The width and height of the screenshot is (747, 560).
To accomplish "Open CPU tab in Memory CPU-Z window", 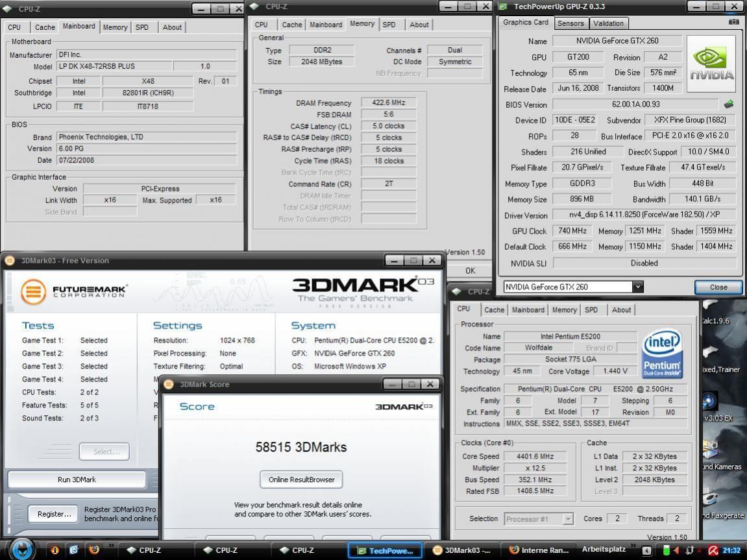I will [x=262, y=24].
